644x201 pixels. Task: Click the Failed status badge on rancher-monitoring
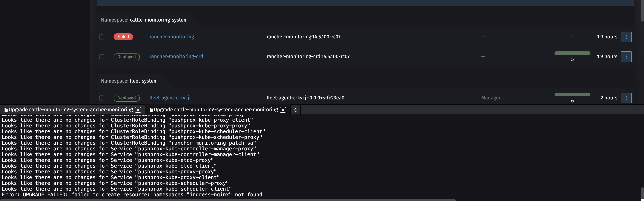[x=123, y=37]
